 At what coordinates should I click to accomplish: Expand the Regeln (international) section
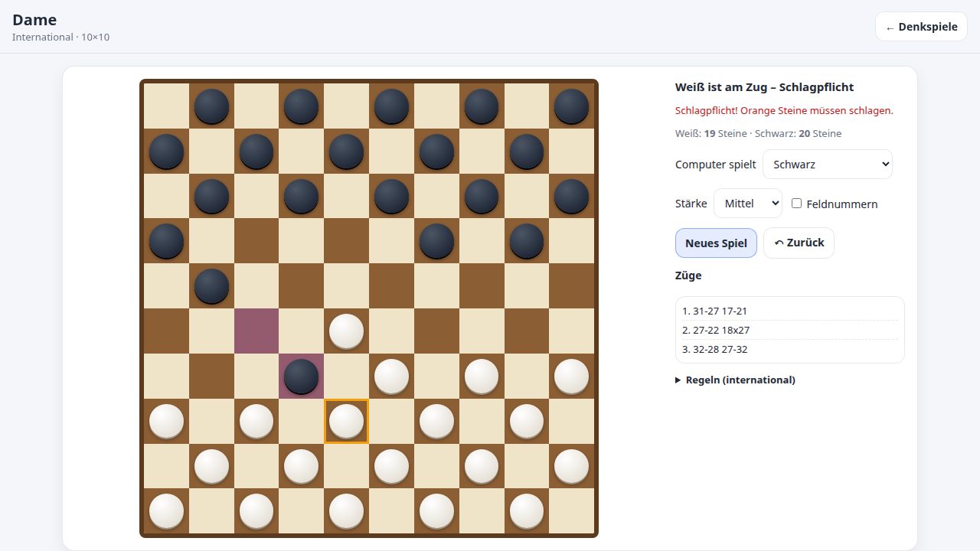735,380
